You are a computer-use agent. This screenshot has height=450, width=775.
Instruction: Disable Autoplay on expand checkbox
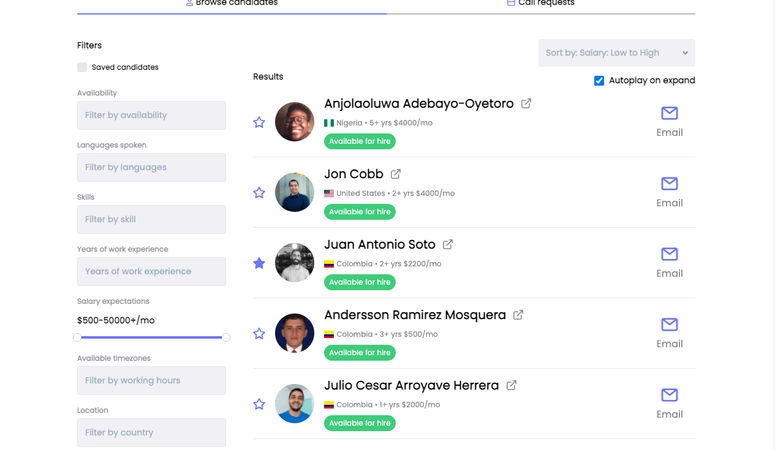coord(599,81)
